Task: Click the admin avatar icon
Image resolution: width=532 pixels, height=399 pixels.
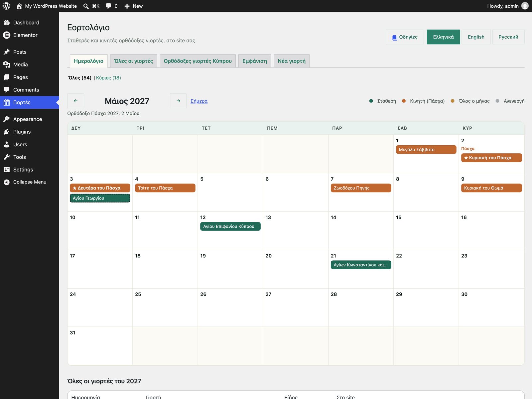Action: coord(525,6)
